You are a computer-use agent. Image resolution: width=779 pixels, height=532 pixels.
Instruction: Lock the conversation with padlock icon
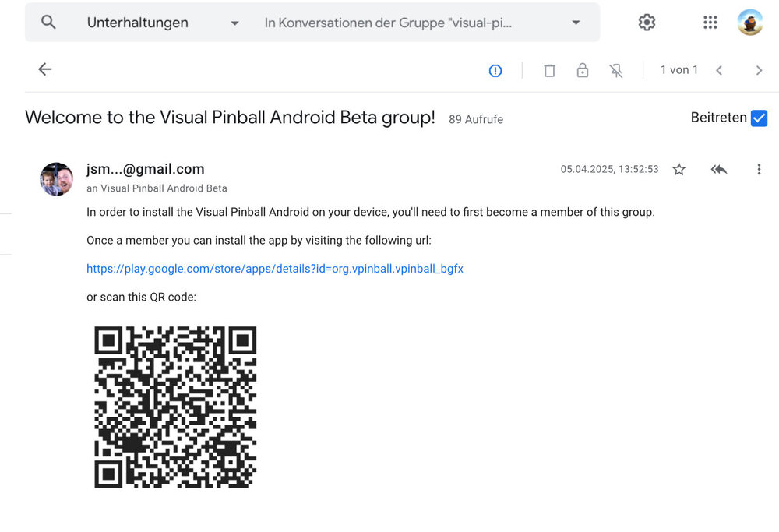pos(582,71)
